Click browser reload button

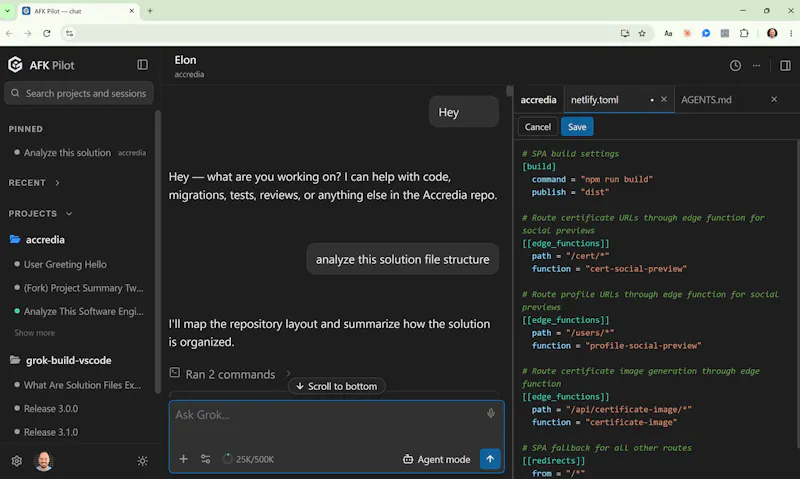46,33
